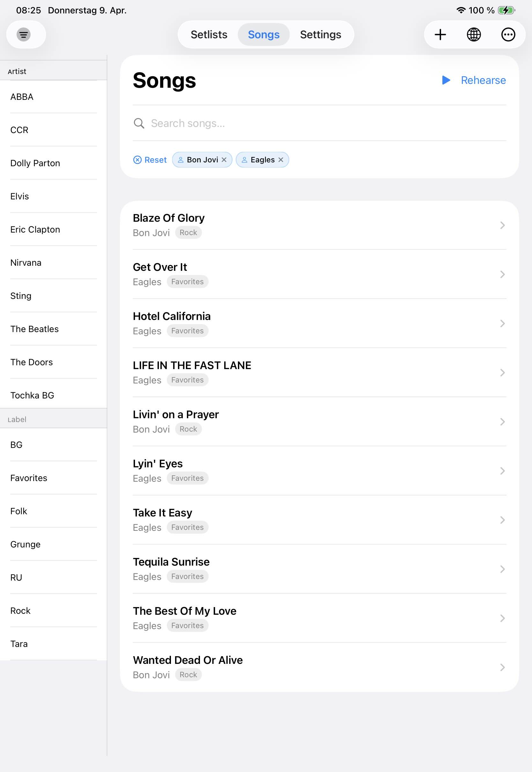This screenshot has height=772, width=532.
Task: Filter by artist Elvis
Action: (x=53, y=196)
